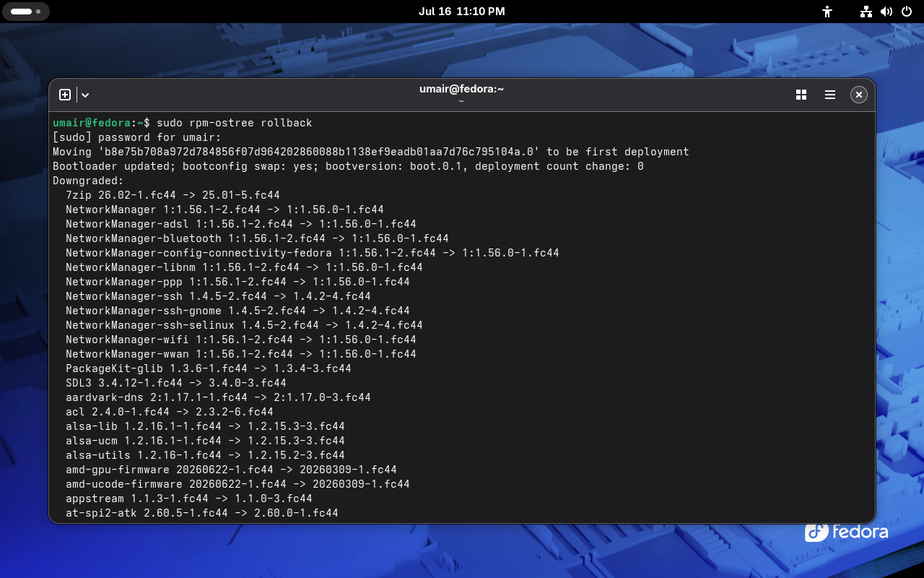Image resolution: width=924 pixels, height=578 pixels.
Task: Click the power icon in top bar
Action: (907, 12)
